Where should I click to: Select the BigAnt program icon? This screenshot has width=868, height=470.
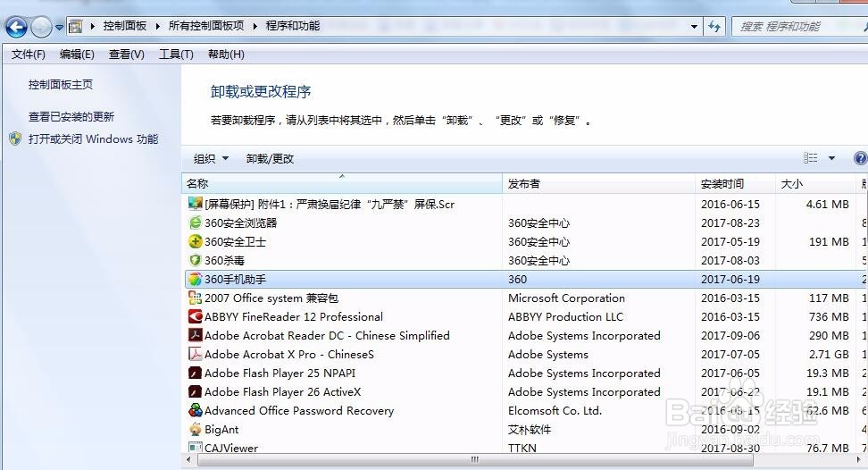tap(195, 429)
